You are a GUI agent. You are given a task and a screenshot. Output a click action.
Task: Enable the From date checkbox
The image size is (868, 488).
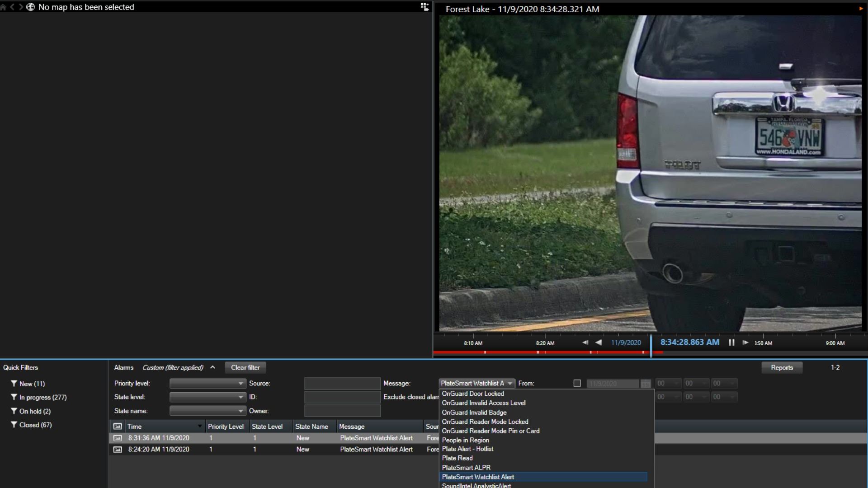577,383
